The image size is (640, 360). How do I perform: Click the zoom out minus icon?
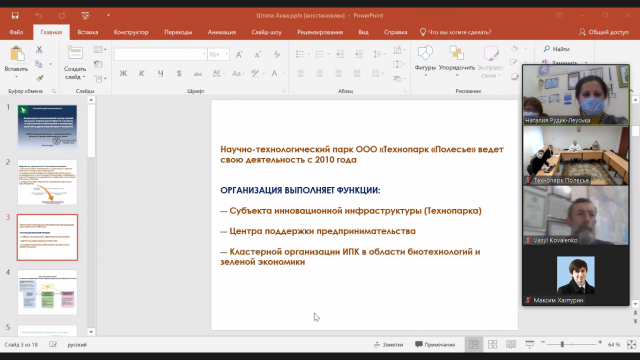(x=543, y=342)
